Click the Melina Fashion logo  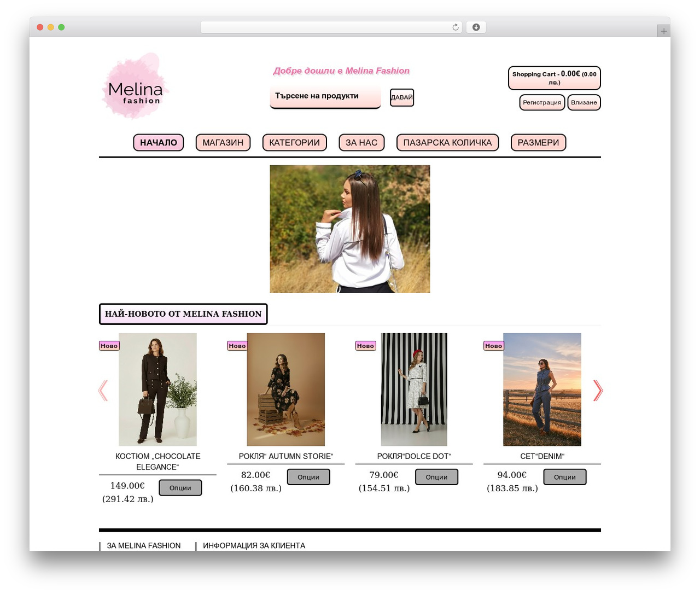pos(135,86)
